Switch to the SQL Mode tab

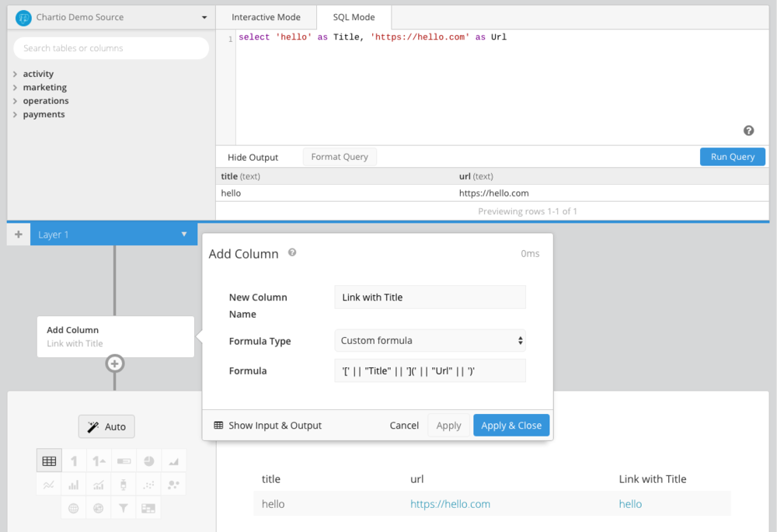pyautogui.click(x=354, y=17)
